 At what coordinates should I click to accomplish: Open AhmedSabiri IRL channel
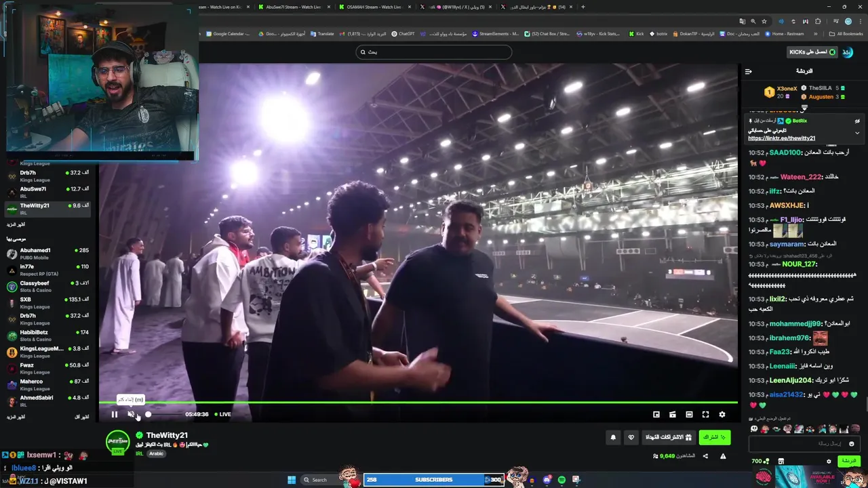[x=47, y=401]
